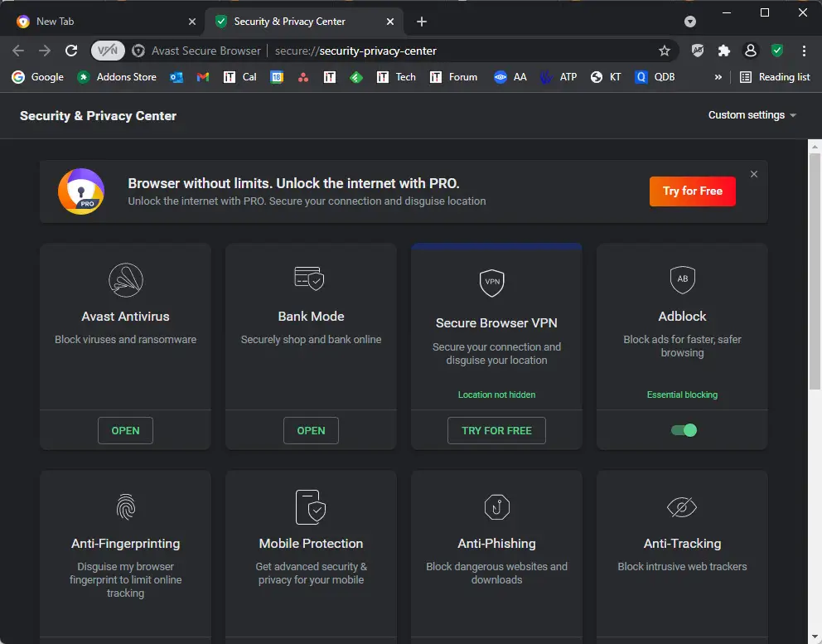Click the back navigation arrow
This screenshot has height=644, width=822.
coord(18,51)
